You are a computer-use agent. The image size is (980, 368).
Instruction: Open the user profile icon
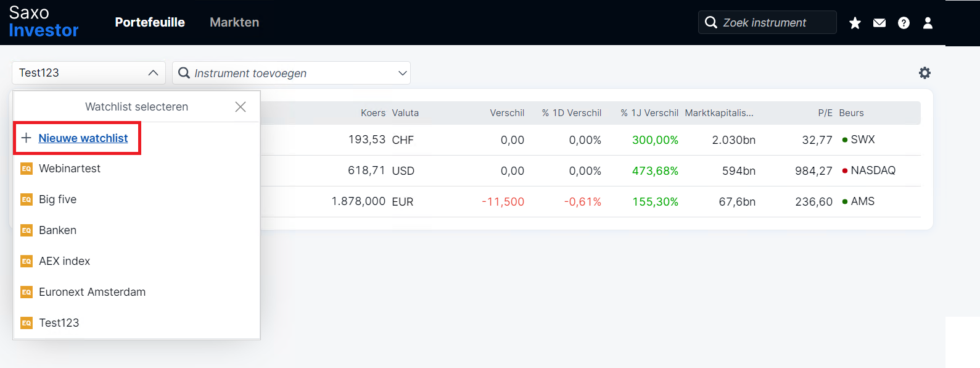pos(928,23)
